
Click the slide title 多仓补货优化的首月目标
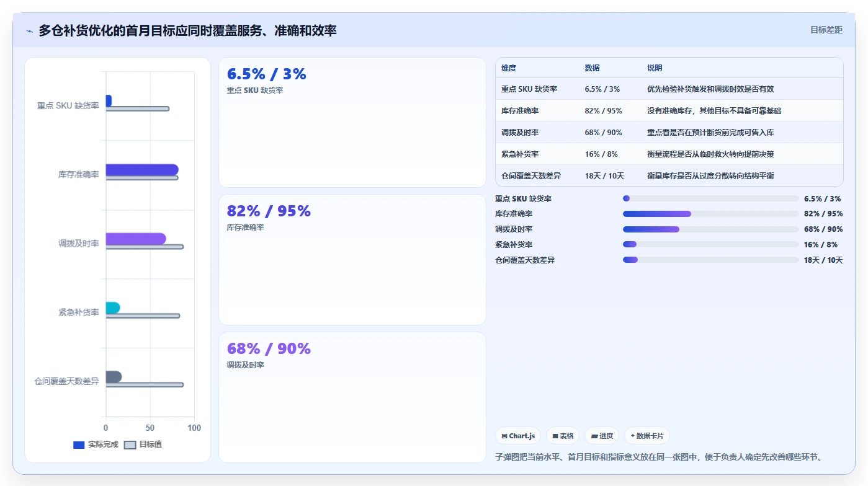point(187,30)
